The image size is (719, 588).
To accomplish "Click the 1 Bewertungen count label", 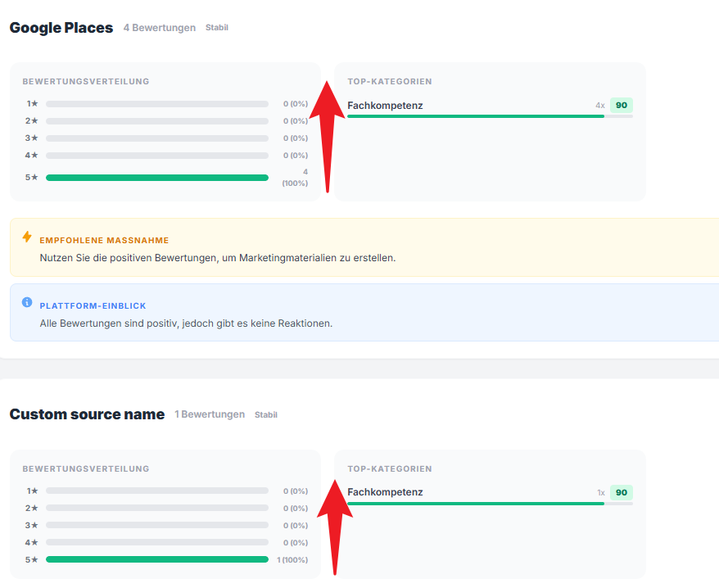I will (210, 414).
